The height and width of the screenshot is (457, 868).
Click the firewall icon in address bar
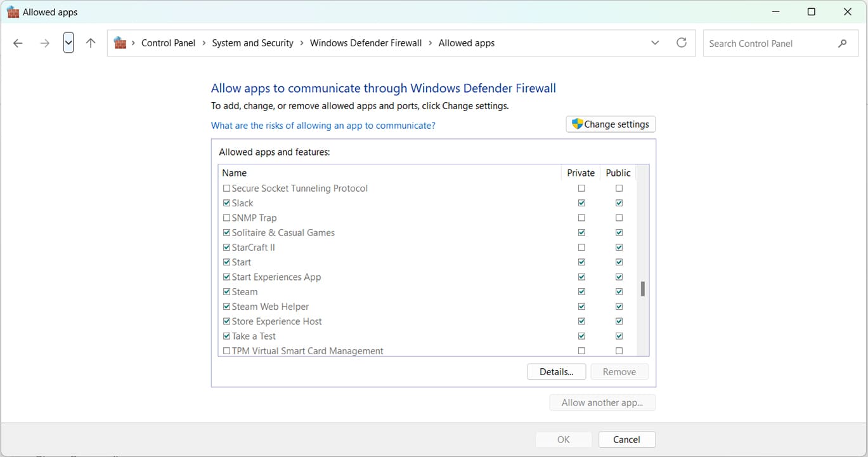120,43
